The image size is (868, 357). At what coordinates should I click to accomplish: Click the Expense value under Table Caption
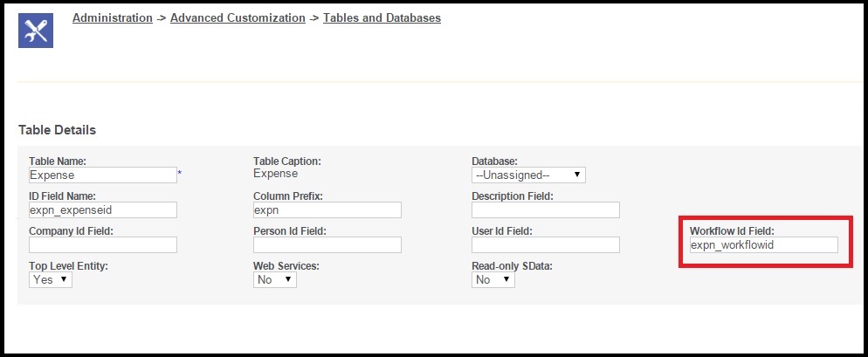275,174
